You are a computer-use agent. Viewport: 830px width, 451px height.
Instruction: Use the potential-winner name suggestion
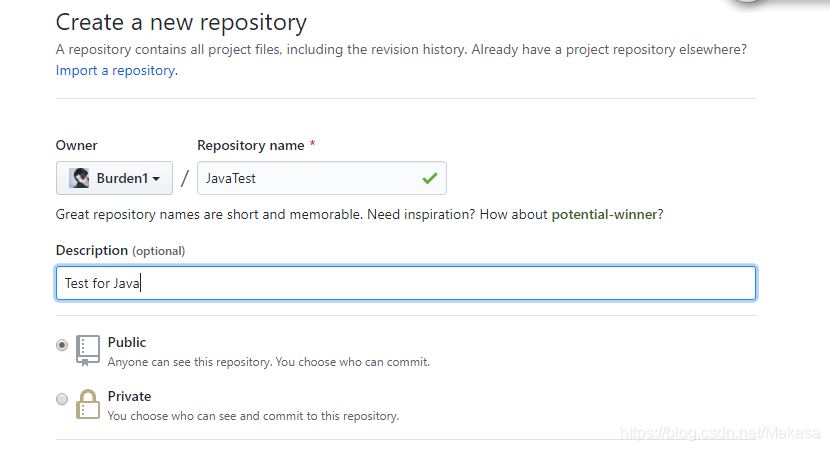pos(605,214)
